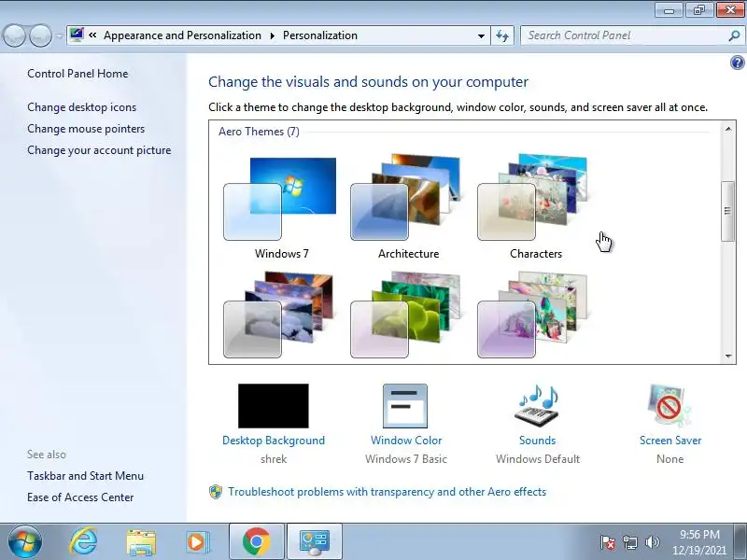Click theme list scroll down arrow

[728, 356]
